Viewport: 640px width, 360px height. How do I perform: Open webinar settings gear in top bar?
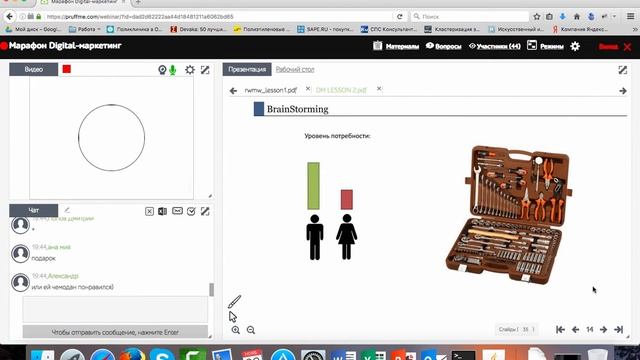(575, 46)
